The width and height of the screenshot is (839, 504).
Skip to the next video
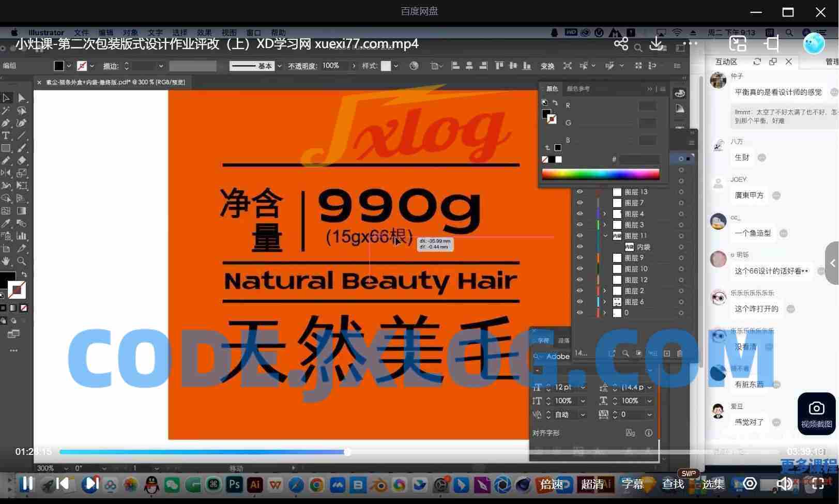coord(92,484)
